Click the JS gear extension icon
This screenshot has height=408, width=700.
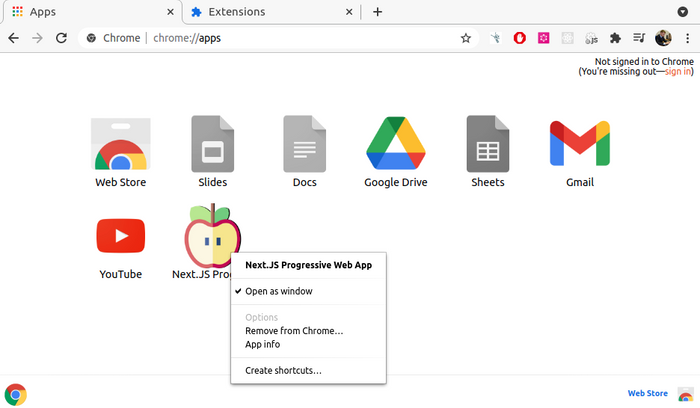click(x=591, y=38)
